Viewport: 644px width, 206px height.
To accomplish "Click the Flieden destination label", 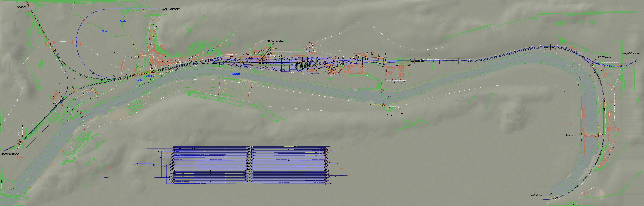I will pos(21,7).
